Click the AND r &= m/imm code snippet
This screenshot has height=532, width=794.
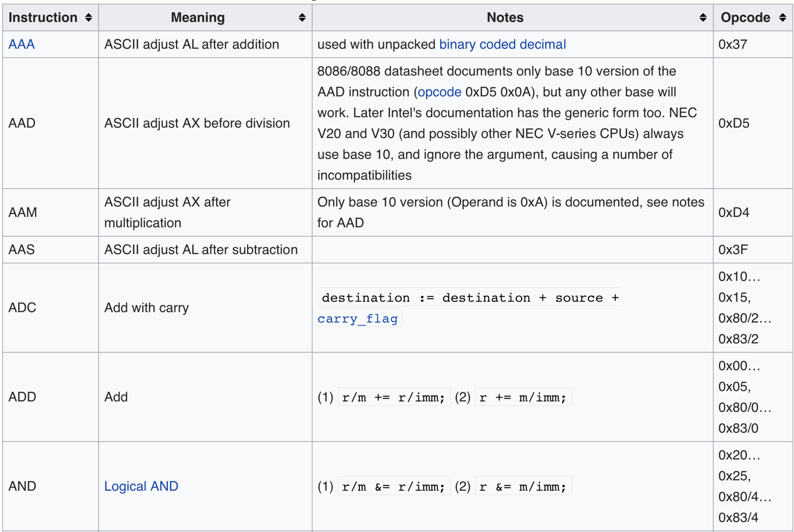point(523,487)
